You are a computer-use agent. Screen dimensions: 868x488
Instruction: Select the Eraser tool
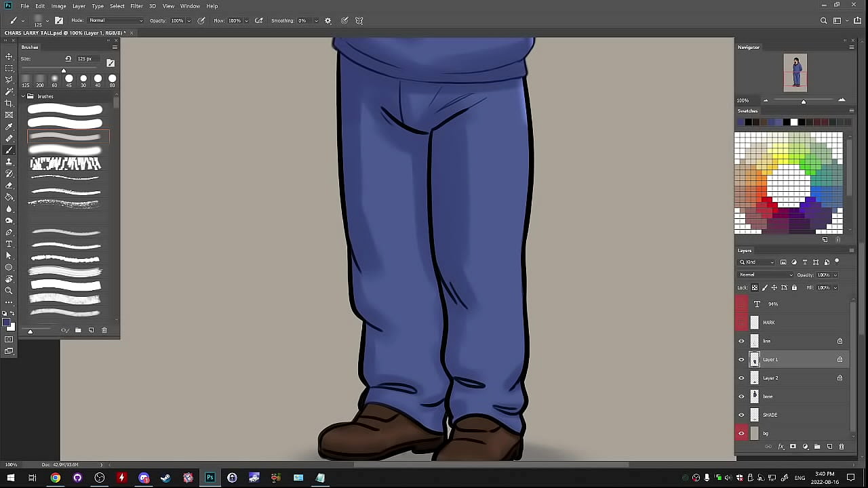pyautogui.click(x=9, y=185)
